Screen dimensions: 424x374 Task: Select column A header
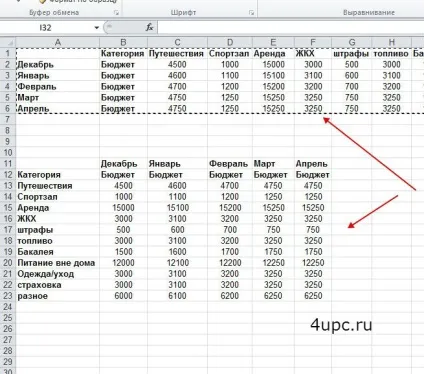point(58,42)
